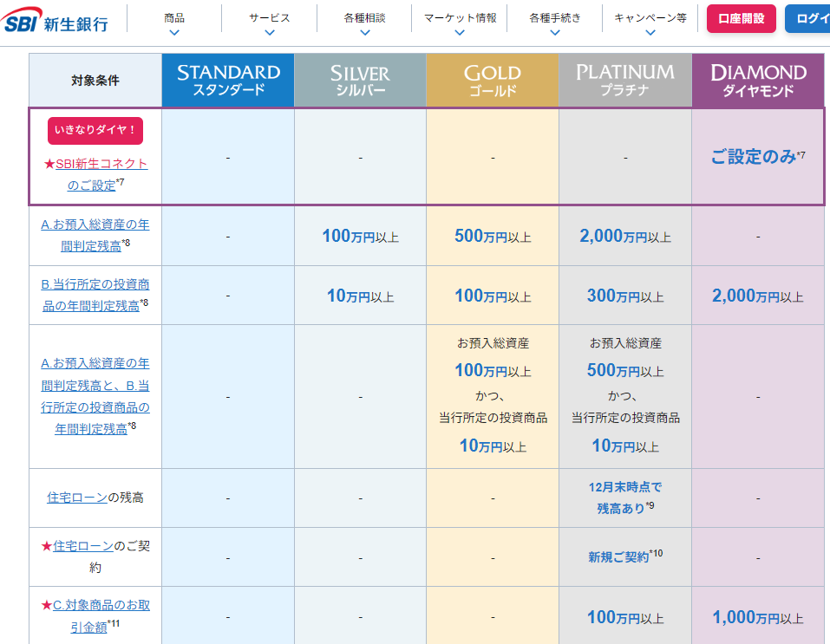Click the PLATINUM プラチナ column header
The image size is (830, 644).
pos(625,81)
